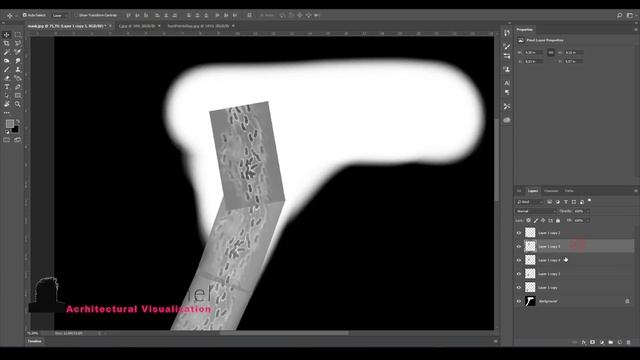Hide the Background layer via eye icon
Screen dimensions: 640x360
click(x=519, y=301)
